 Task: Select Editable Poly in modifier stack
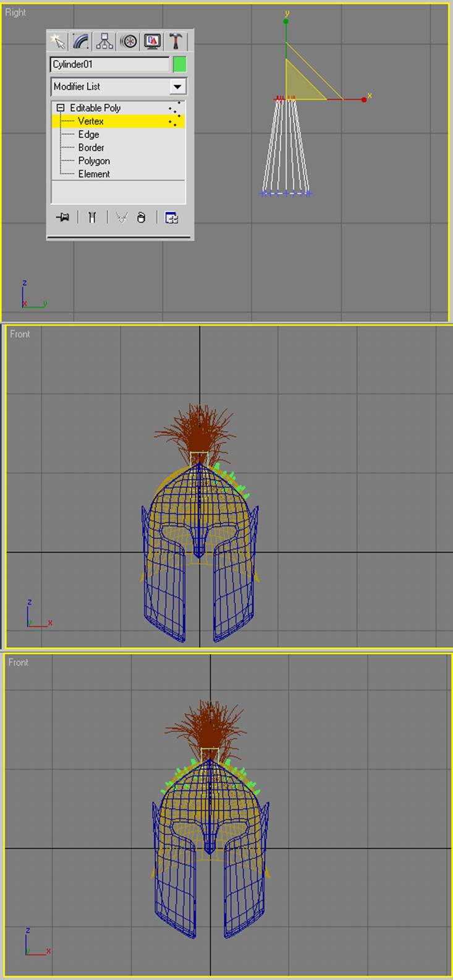pyautogui.click(x=95, y=108)
